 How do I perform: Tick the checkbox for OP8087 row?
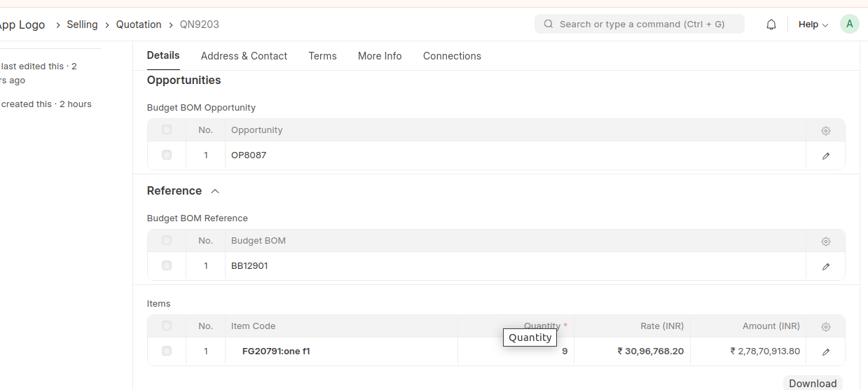(x=167, y=155)
